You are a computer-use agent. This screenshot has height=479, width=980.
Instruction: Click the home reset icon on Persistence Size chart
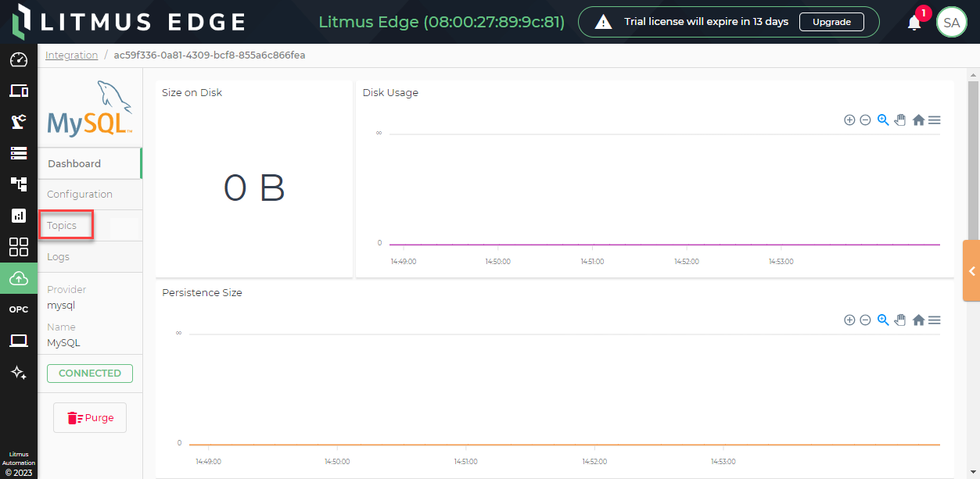coord(918,320)
